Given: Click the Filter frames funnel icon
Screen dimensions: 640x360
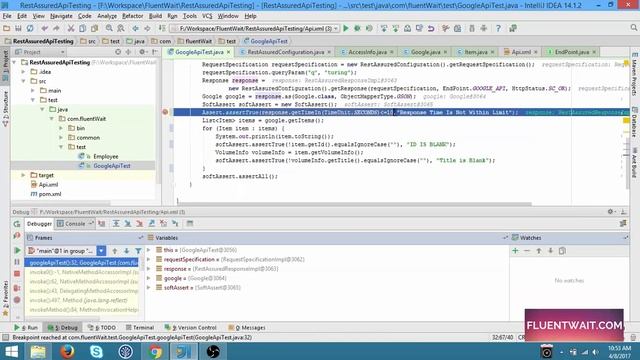Looking at the screenshot, I should (138, 251).
